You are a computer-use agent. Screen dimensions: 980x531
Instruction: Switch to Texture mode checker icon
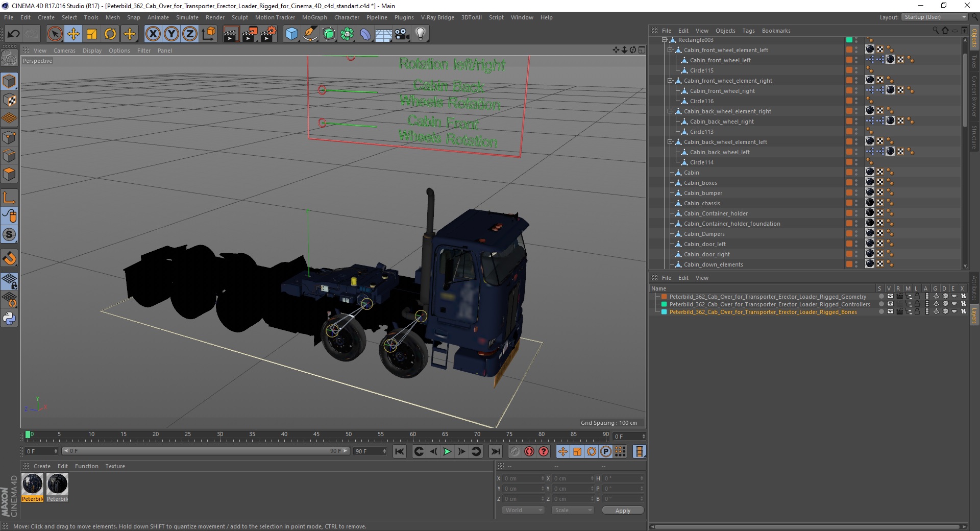[x=9, y=100]
